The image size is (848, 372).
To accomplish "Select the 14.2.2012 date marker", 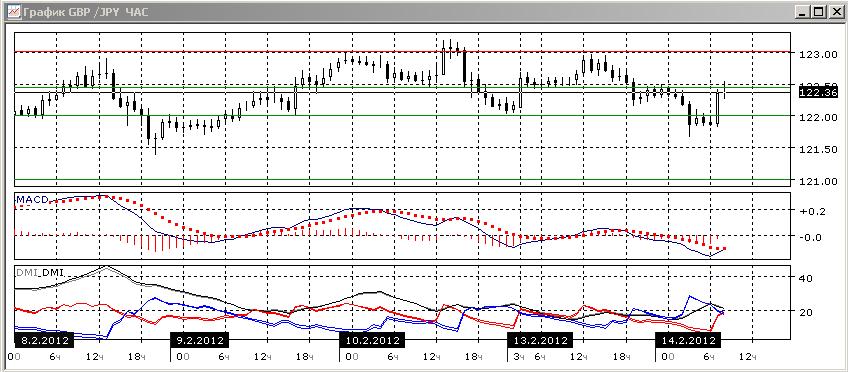I will click(687, 341).
